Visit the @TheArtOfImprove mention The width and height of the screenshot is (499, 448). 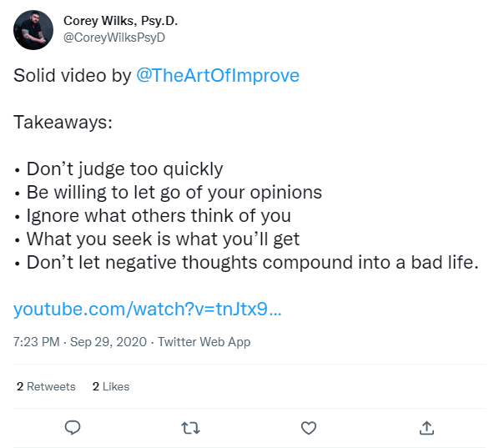point(218,75)
